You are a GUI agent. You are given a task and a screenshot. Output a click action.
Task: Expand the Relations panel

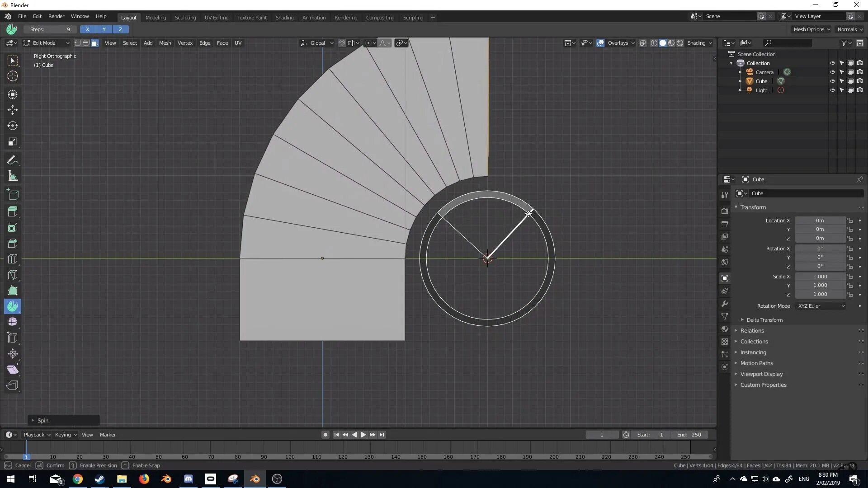click(752, 331)
